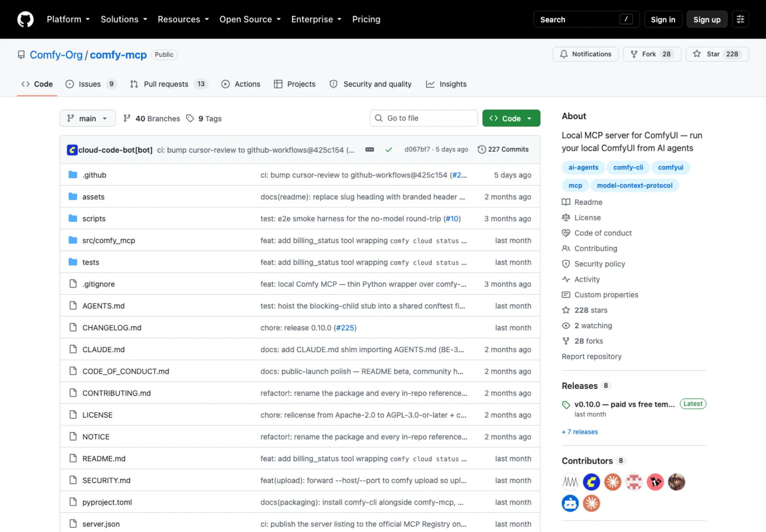Expand the Platform menu

click(x=68, y=19)
